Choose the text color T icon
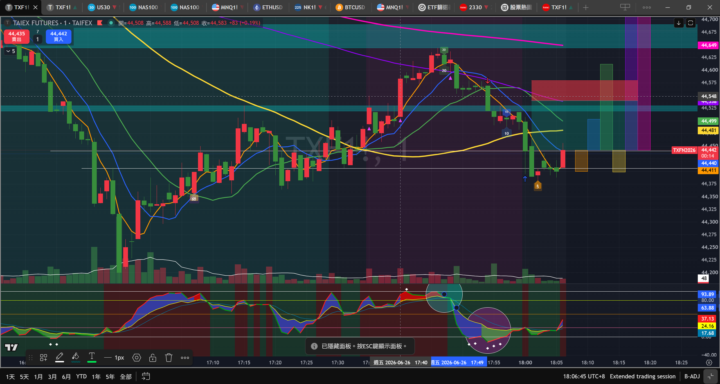 (91, 357)
